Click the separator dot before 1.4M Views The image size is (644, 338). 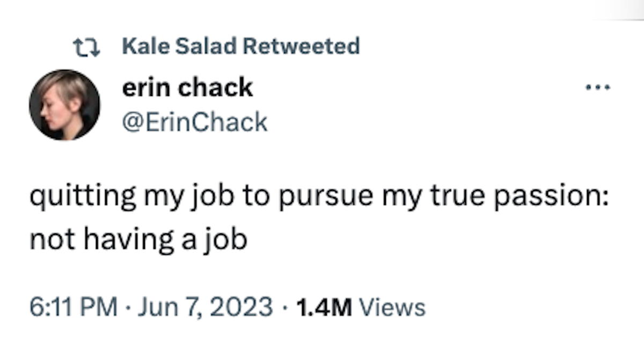(284, 308)
